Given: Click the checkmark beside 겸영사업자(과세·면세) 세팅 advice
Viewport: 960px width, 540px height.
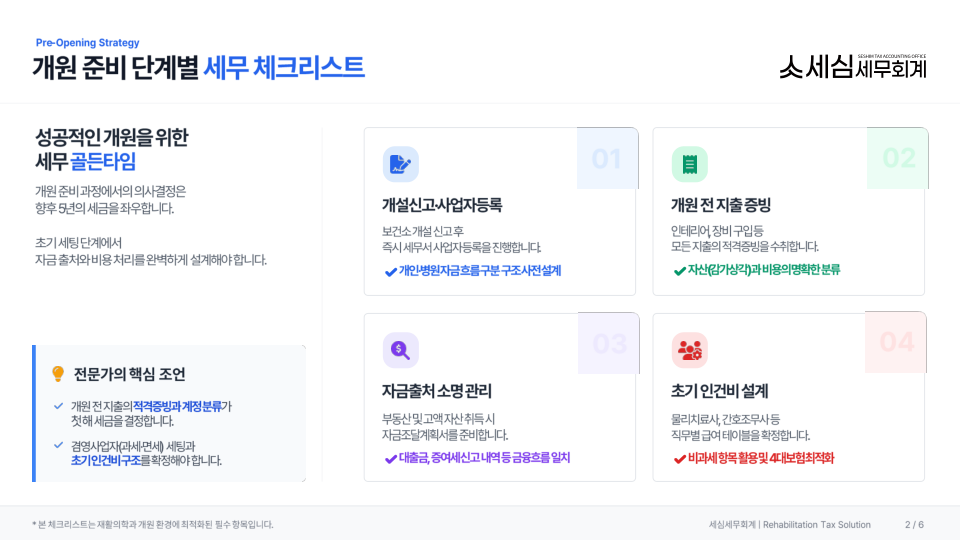Looking at the screenshot, I should tap(58, 446).
